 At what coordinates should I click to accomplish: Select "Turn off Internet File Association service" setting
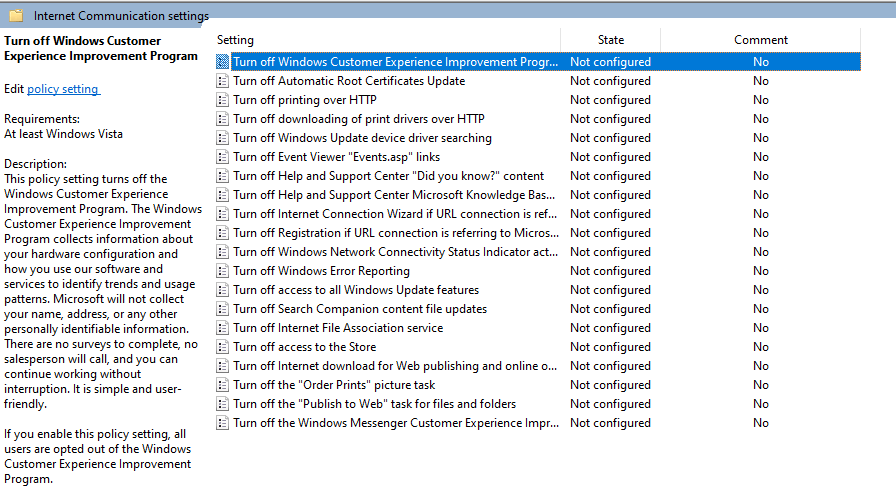[338, 328]
